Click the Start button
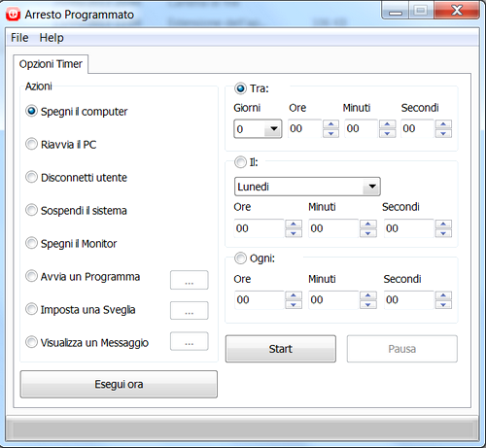Image resolution: width=486 pixels, height=448 pixels. point(281,349)
